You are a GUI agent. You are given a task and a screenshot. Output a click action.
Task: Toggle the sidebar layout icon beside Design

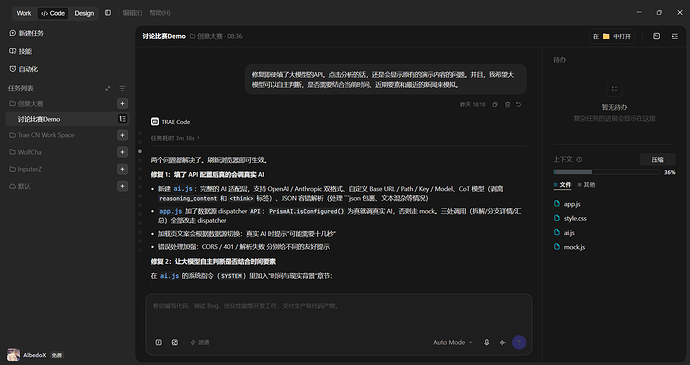tap(108, 13)
